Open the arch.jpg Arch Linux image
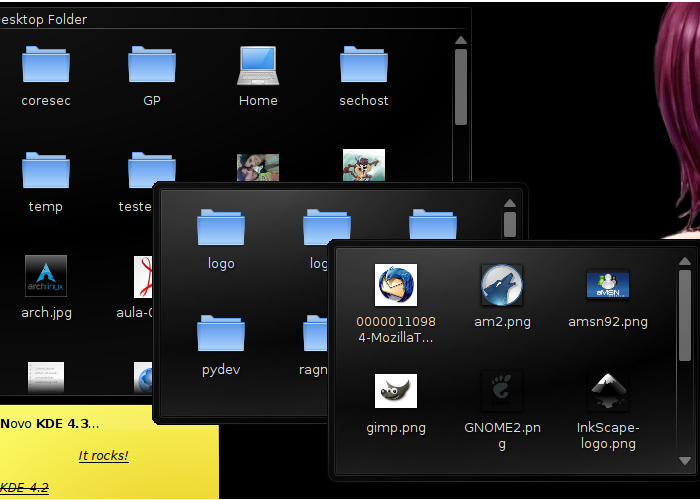This screenshot has width=700, height=500. tap(46, 276)
